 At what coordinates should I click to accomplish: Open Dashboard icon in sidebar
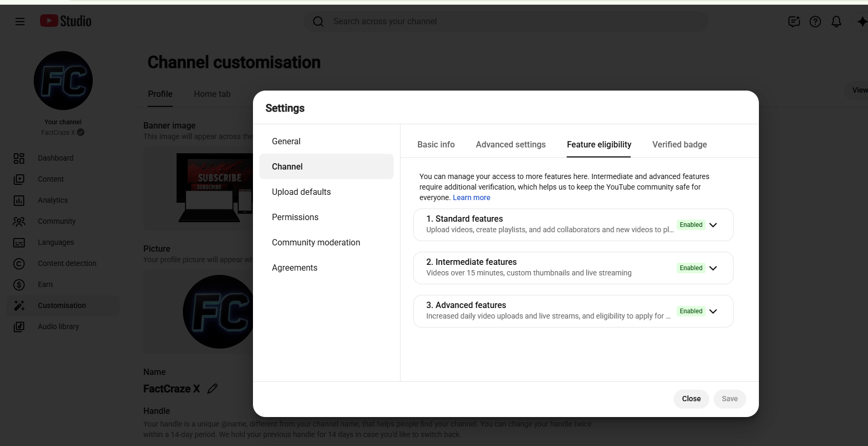click(19, 158)
